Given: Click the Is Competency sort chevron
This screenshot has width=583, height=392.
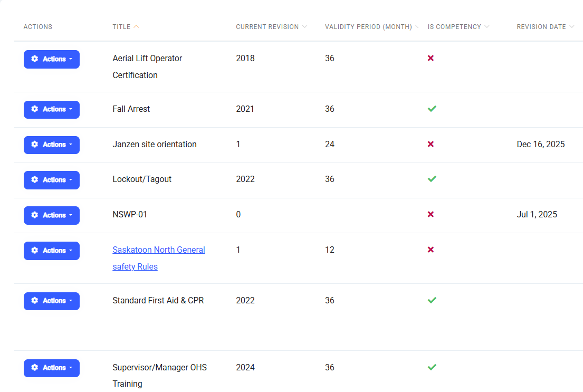Looking at the screenshot, I should [x=486, y=27].
